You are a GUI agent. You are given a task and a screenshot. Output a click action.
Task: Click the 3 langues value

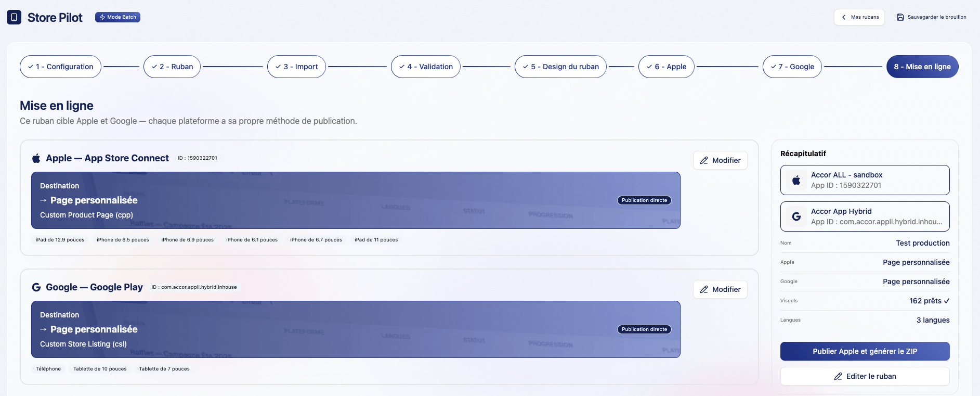pos(933,320)
